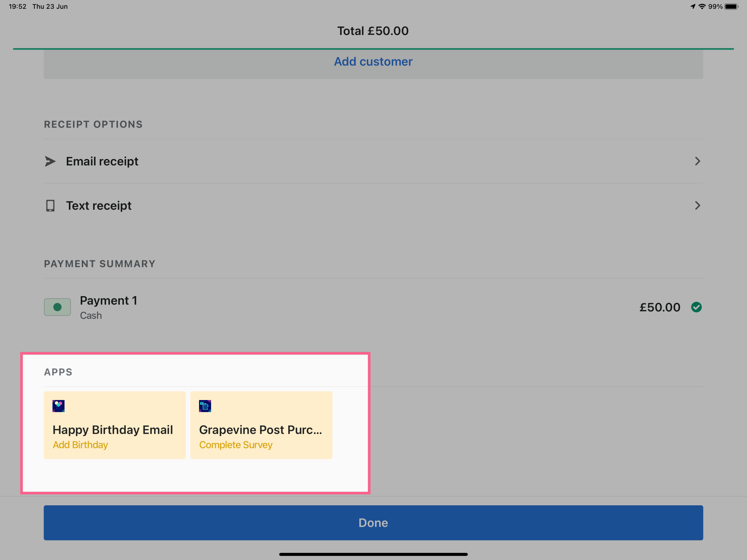Tap the cash payment icon
This screenshot has width=747, height=560.
pos(57,307)
